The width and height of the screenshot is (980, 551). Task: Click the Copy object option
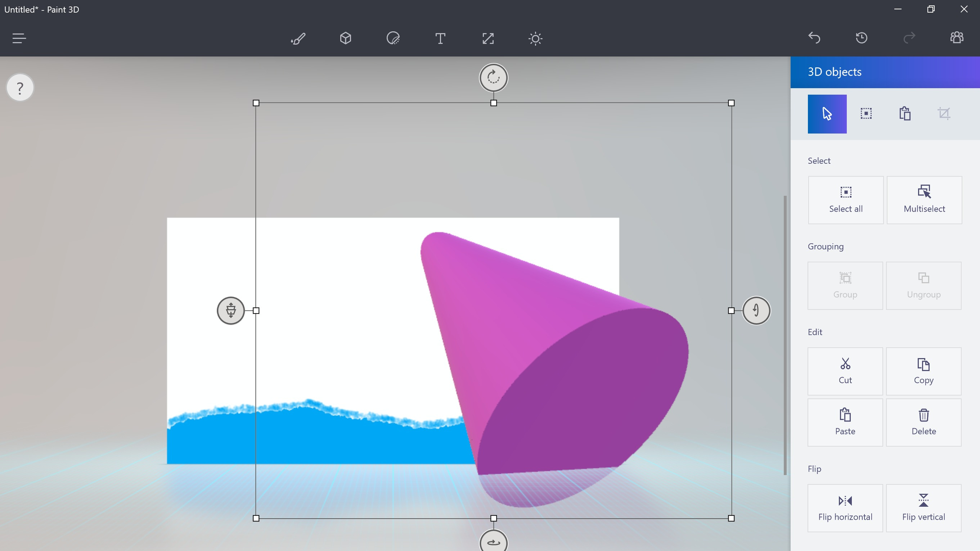(x=923, y=371)
